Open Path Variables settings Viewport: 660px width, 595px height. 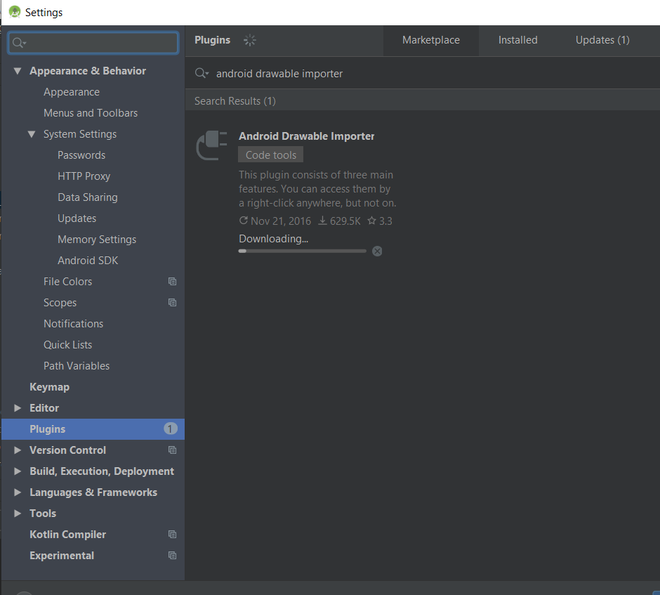77,366
